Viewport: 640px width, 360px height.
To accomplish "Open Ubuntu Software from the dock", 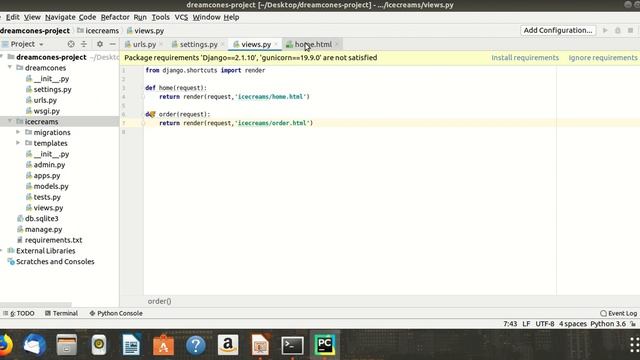I will (163, 345).
